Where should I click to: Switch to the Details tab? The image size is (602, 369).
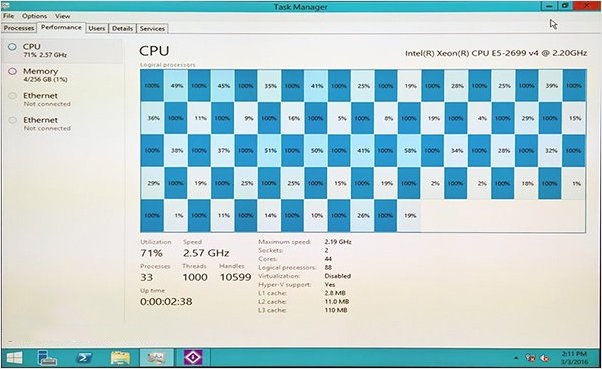122,28
